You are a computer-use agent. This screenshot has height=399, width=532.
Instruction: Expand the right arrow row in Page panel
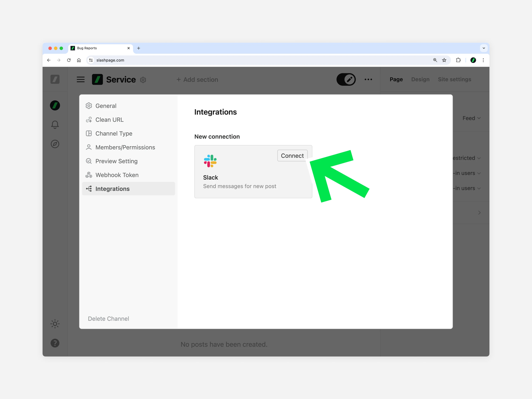coord(479,213)
